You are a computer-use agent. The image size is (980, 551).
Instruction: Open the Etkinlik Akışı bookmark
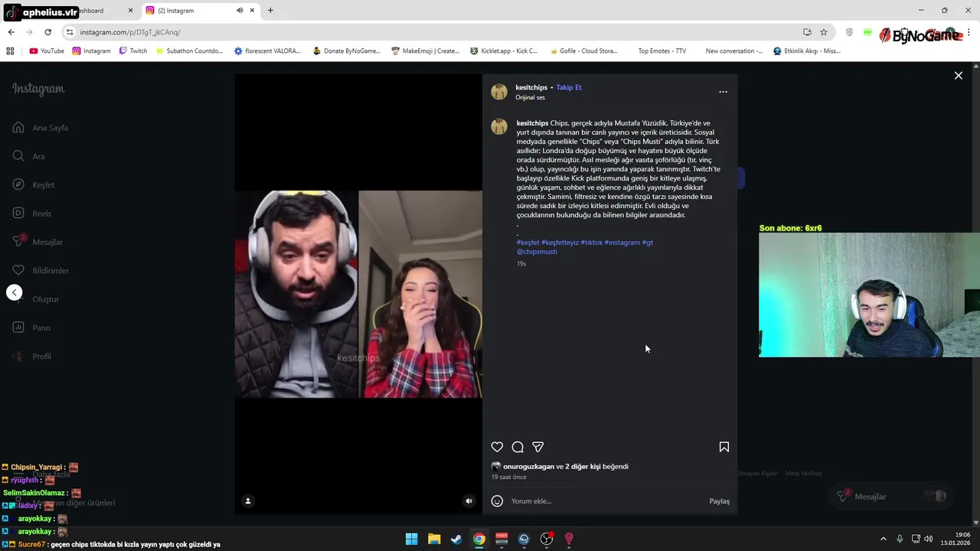pyautogui.click(x=807, y=51)
